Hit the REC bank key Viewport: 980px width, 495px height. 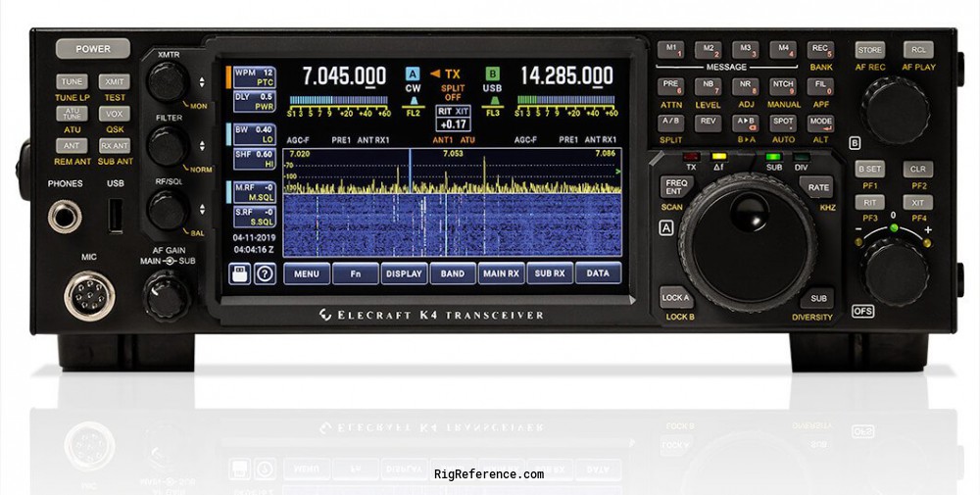click(x=820, y=50)
